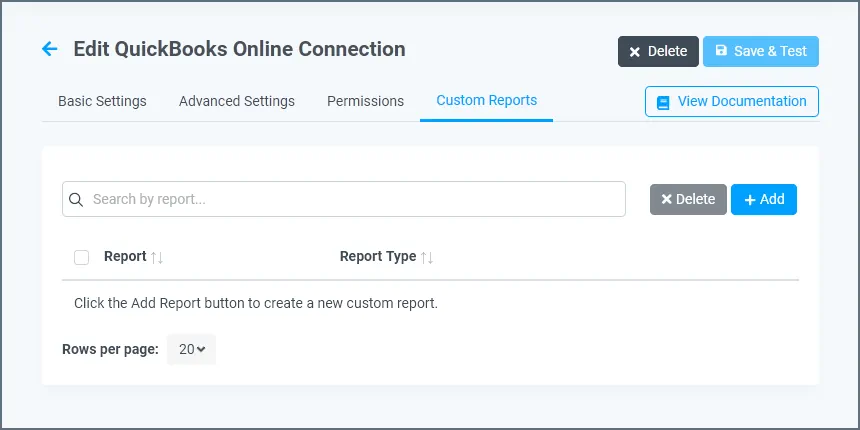This screenshot has width=860, height=430.
Task: Switch to the Basic Settings tab
Action: tap(102, 101)
